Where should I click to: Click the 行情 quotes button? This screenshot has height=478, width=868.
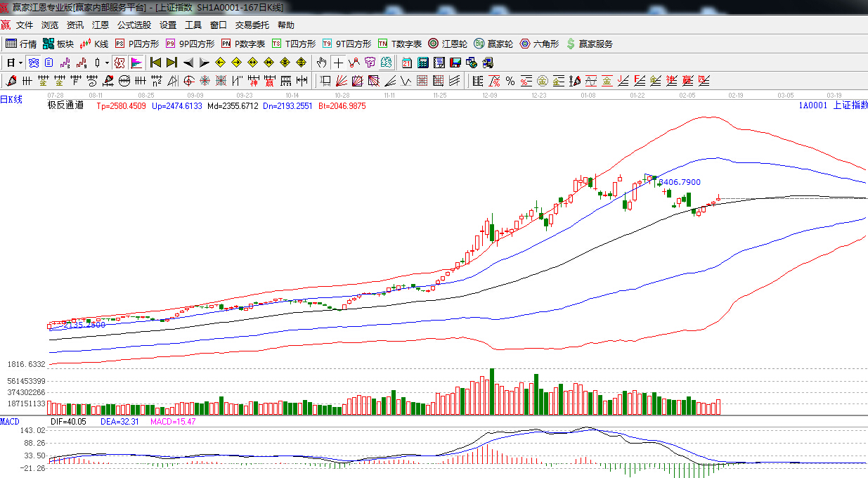coord(21,44)
